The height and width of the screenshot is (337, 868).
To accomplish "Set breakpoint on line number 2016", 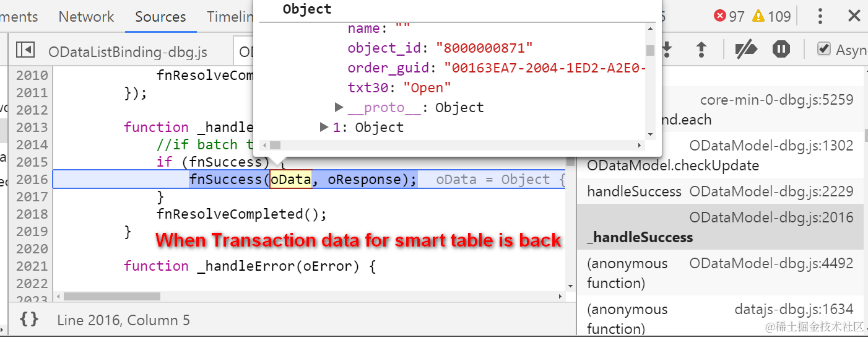I will (32, 180).
